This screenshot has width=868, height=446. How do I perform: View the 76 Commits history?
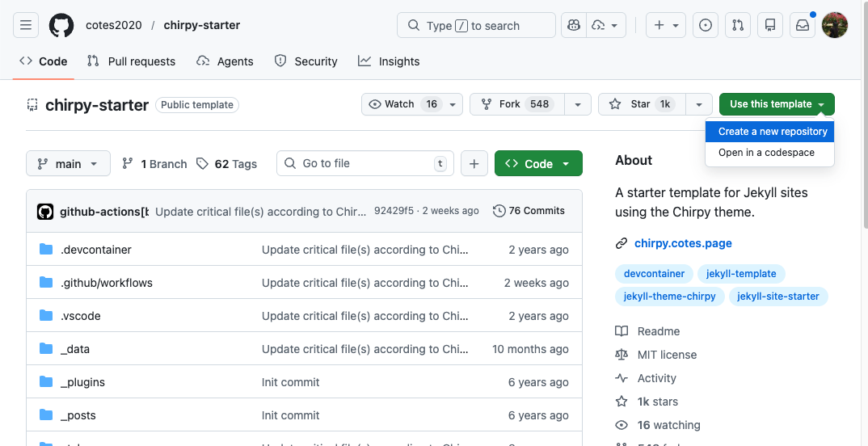529,211
